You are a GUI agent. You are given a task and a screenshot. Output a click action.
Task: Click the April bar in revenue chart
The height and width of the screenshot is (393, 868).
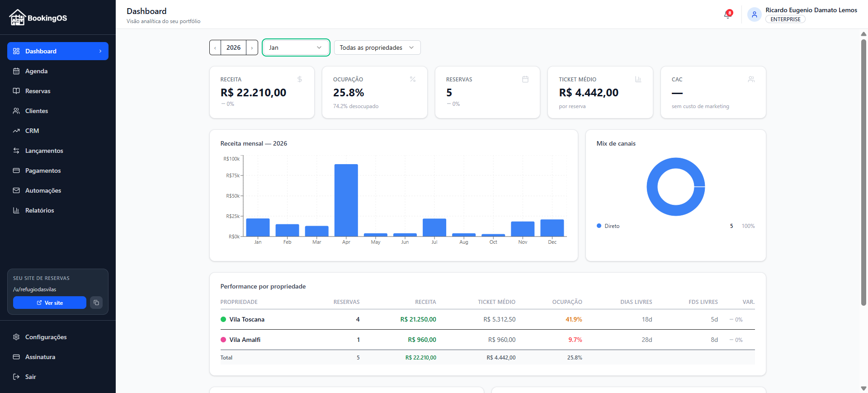pyautogui.click(x=346, y=200)
